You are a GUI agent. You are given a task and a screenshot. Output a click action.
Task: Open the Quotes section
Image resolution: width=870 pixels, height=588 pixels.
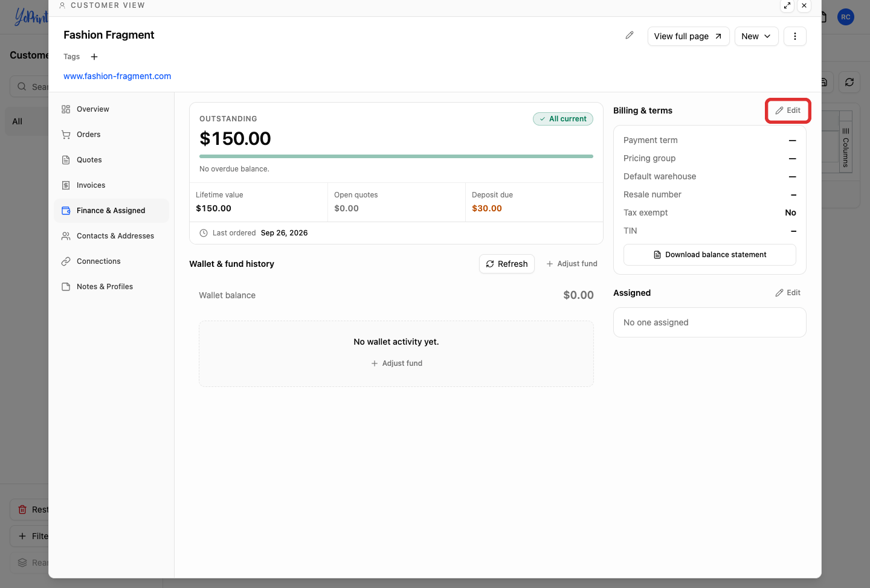pos(112,160)
